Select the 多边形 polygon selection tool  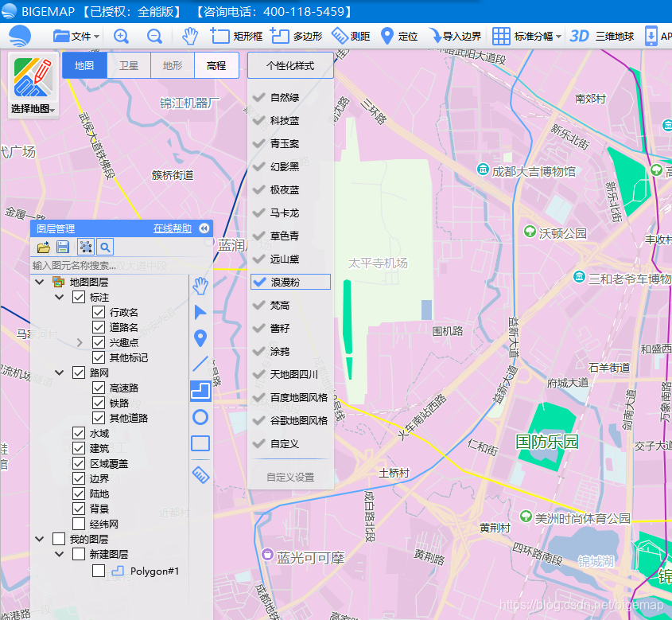tap(296, 37)
